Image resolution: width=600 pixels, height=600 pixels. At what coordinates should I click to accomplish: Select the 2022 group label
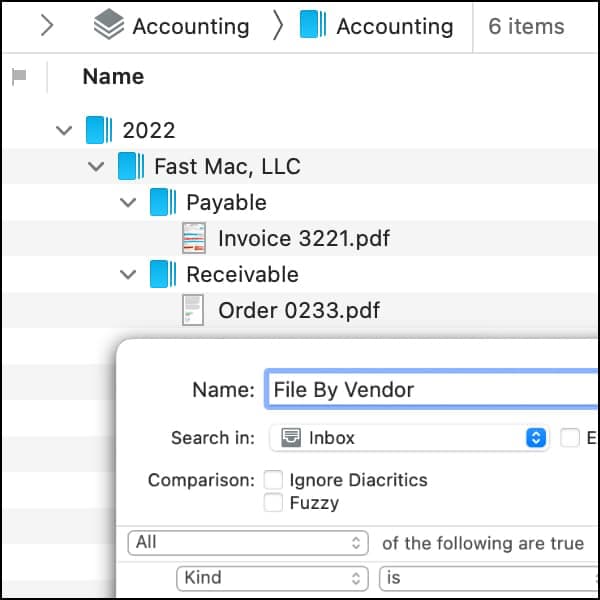tap(149, 130)
